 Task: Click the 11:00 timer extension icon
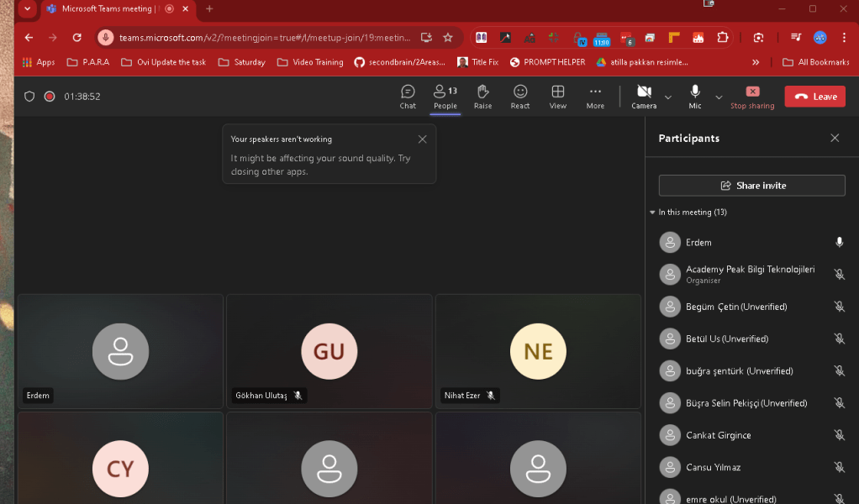[x=602, y=39]
